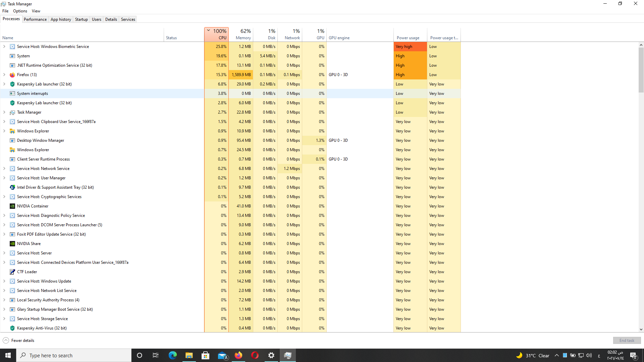
Task: Open Opera browser from the taskbar
Action: (255, 355)
